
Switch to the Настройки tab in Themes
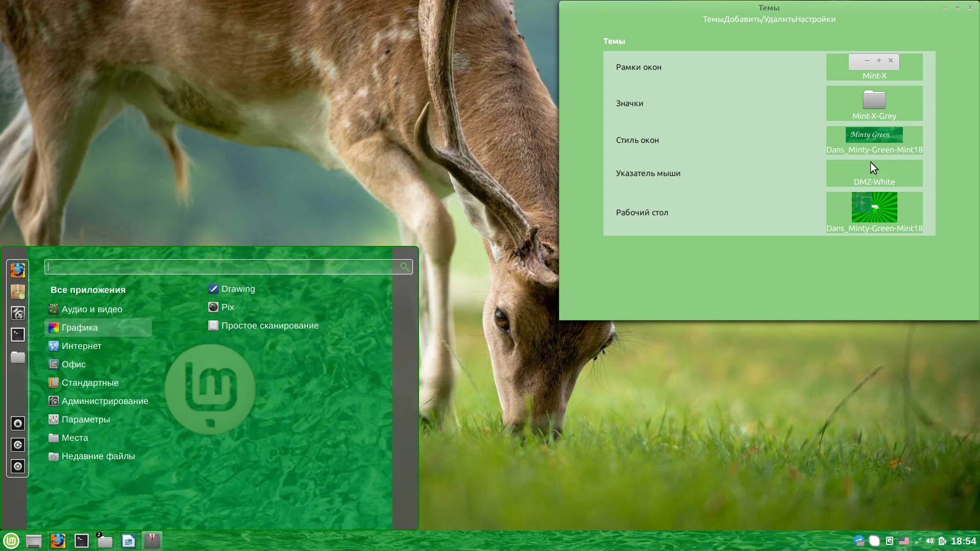[x=815, y=19]
